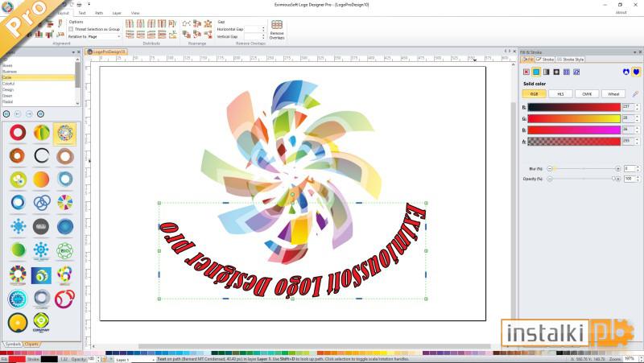Click the Blur percentage slider track
The image size is (644, 363).
(584, 169)
